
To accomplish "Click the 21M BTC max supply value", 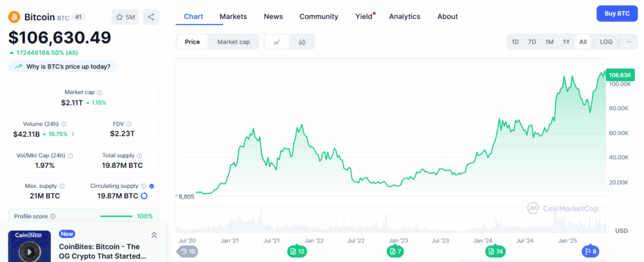I will (45, 196).
